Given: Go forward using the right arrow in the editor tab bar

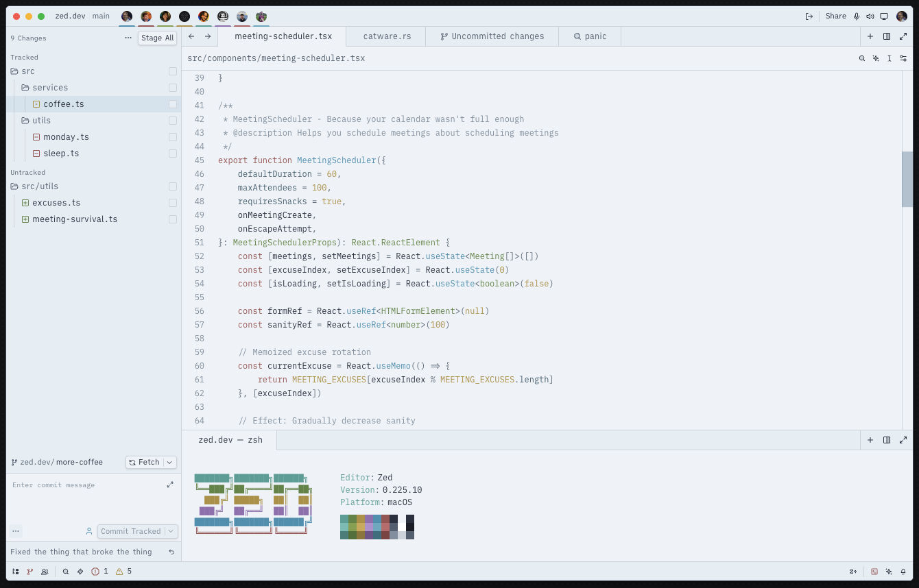Looking at the screenshot, I should 208,36.
